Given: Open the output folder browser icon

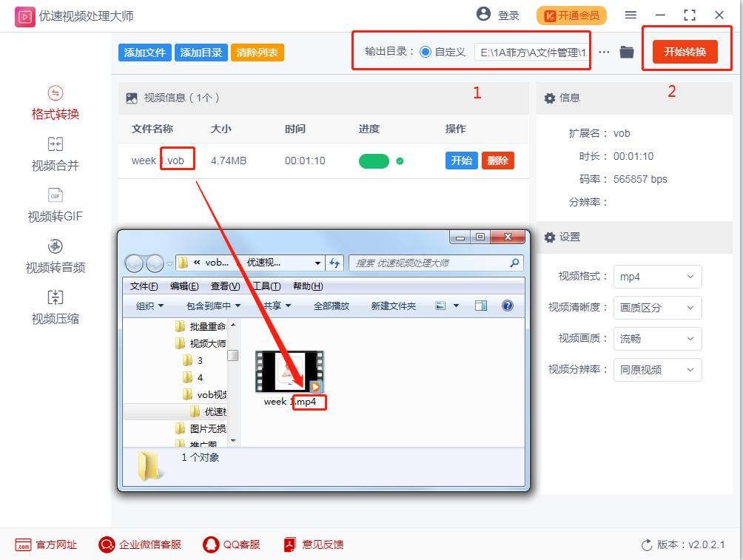Looking at the screenshot, I should [626, 52].
